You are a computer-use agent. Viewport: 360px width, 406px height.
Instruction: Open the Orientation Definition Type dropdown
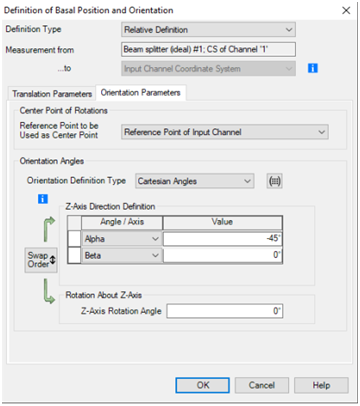click(x=195, y=181)
